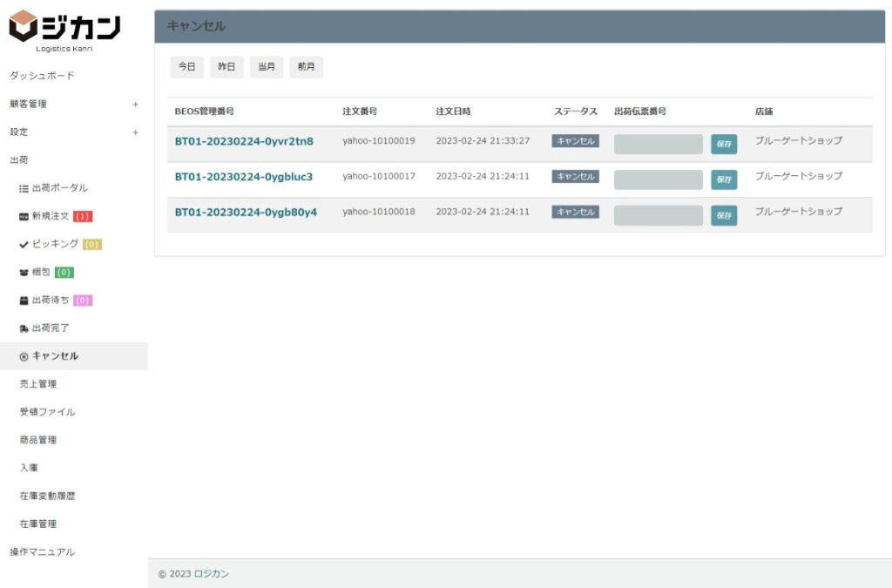Click the キャンセル circle-x icon
Screen dimensions: 892x588
[x=24, y=356]
